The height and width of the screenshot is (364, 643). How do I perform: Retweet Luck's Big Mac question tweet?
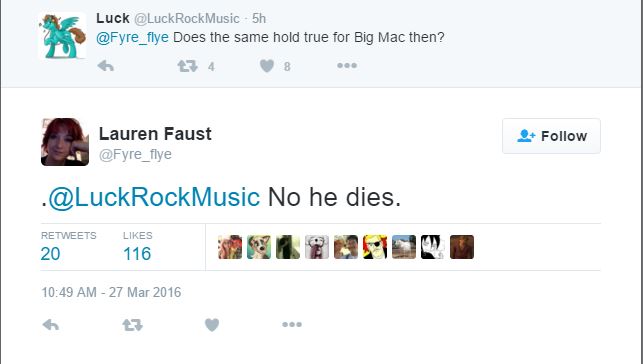click(187, 66)
